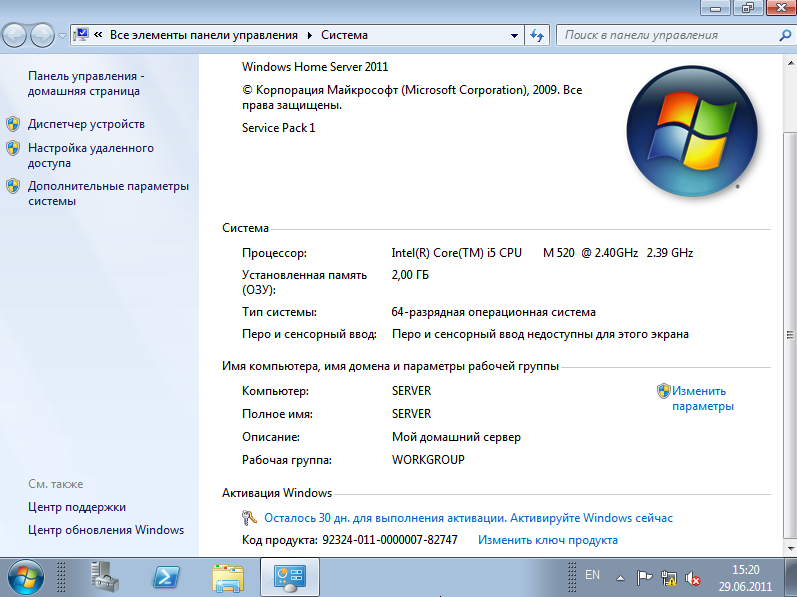Click the computer icon in the address bar
Viewport: 797px width, 597px height.
tap(81, 35)
